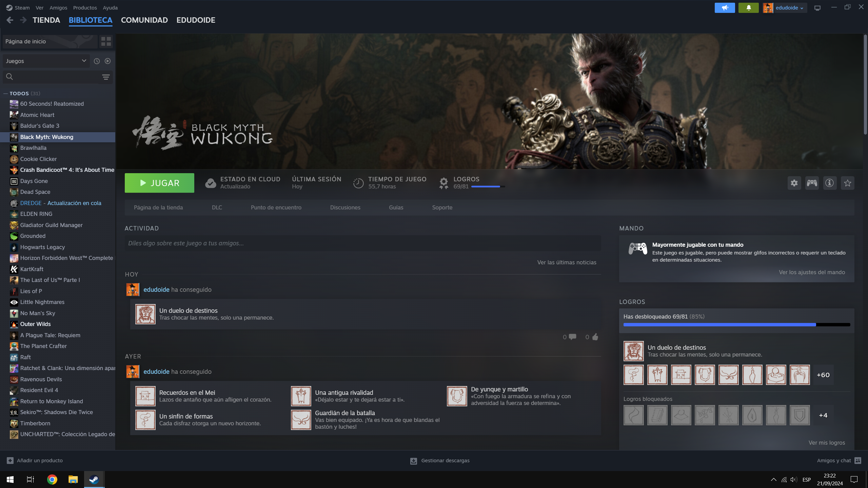Open the Amigos menu
Viewport: 868px width, 488px height.
pyautogui.click(x=58, y=7)
